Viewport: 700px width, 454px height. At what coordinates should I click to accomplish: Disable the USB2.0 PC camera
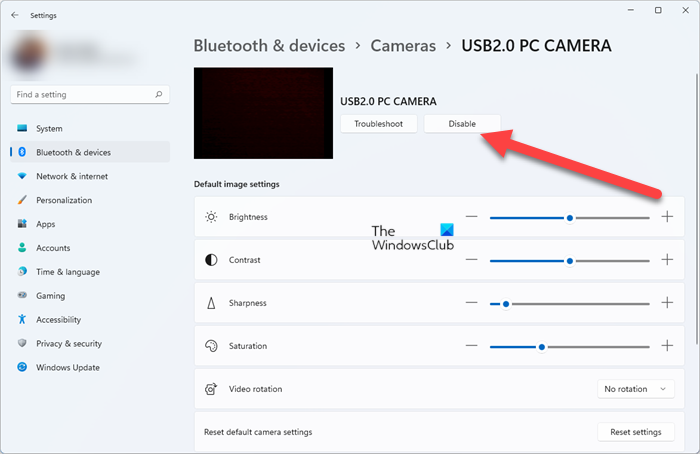pyautogui.click(x=462, y=123)
